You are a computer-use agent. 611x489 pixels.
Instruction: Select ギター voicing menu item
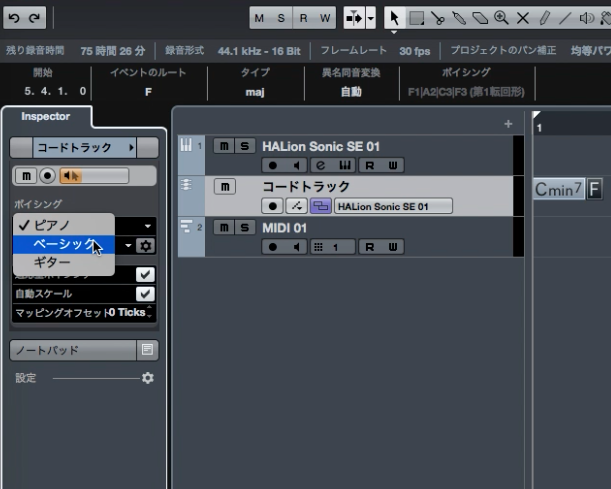[64, 262]
